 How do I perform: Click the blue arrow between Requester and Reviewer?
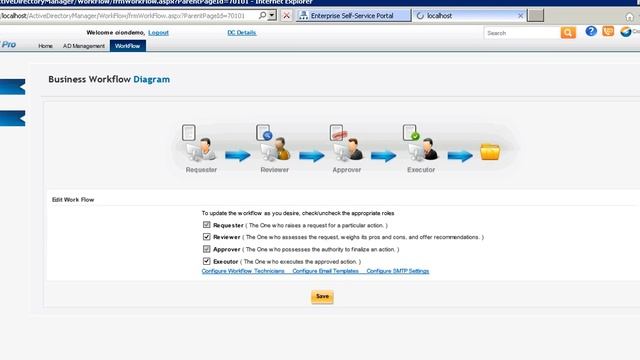pyautogui.click(x=238, y=155)
